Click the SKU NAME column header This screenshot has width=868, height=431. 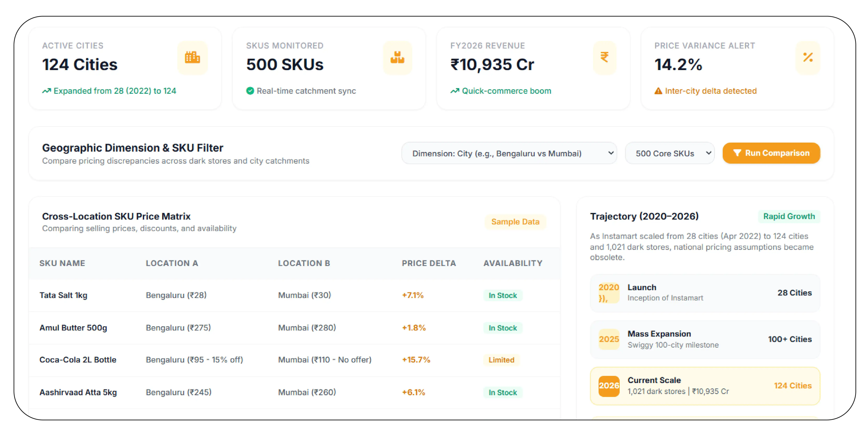tap(62, 263)
